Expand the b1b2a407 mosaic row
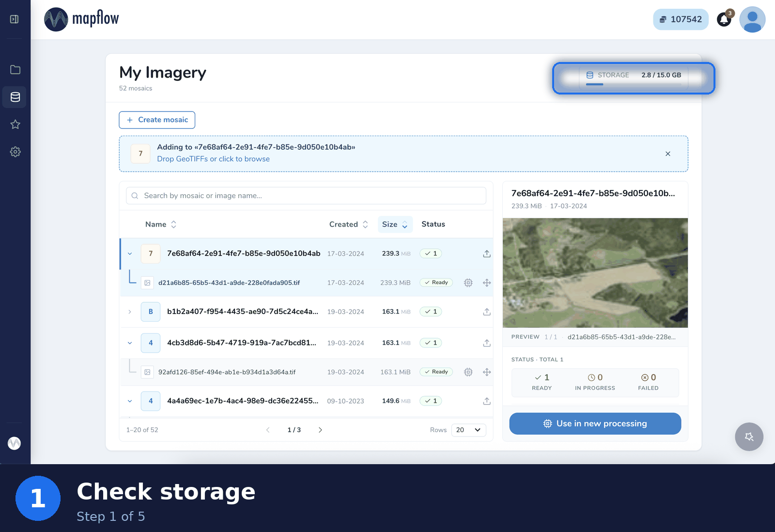 click(130, 312)
